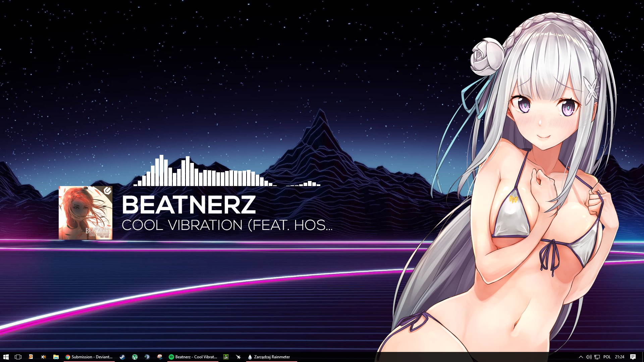The width and height of the screenshot is (644, 362).
Task: Open Steam from the taskbar
Action: 122,357
